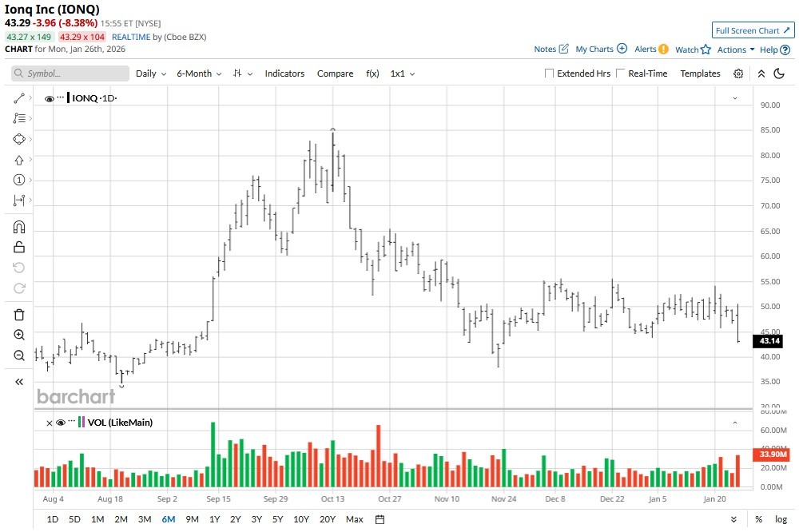Select the Max time range
Viewport: 799px width, 532px height.
pos(355,519)
